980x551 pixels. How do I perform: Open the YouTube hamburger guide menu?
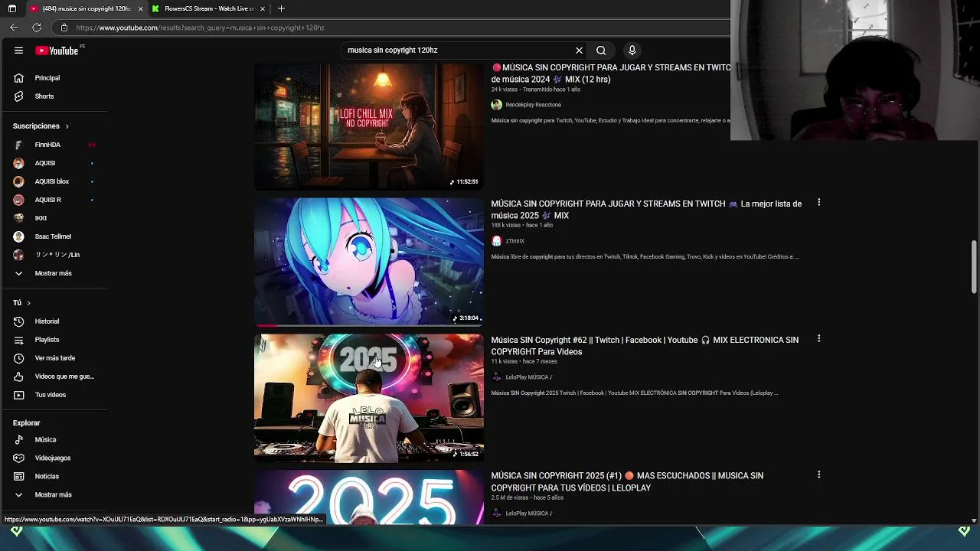[x=18, y=51]
